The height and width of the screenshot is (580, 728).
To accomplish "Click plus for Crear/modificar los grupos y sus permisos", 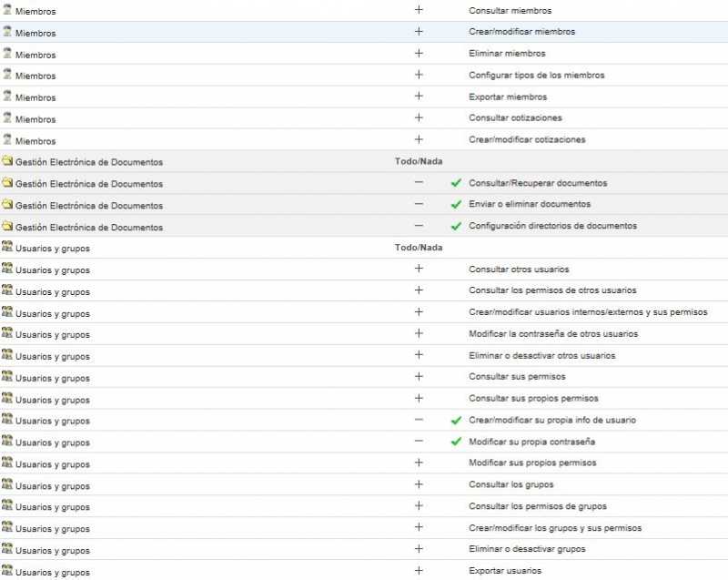I will [419, 527].
